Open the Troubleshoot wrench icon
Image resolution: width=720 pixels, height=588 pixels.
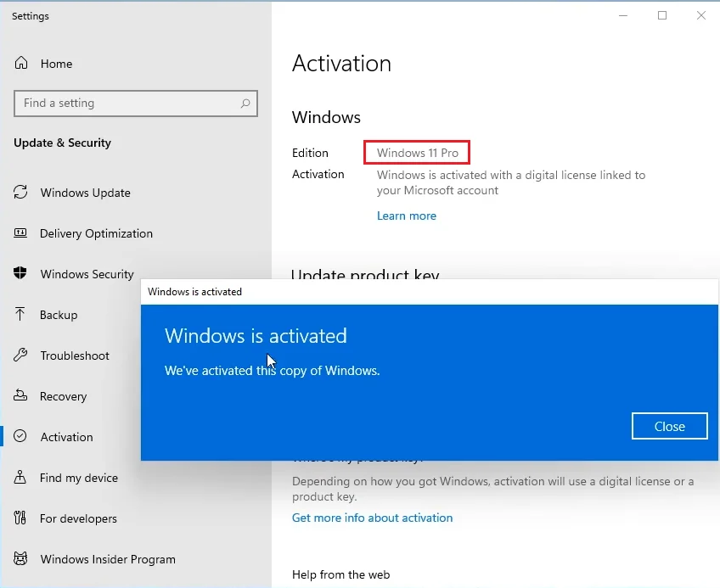click(x=20, y=356)
